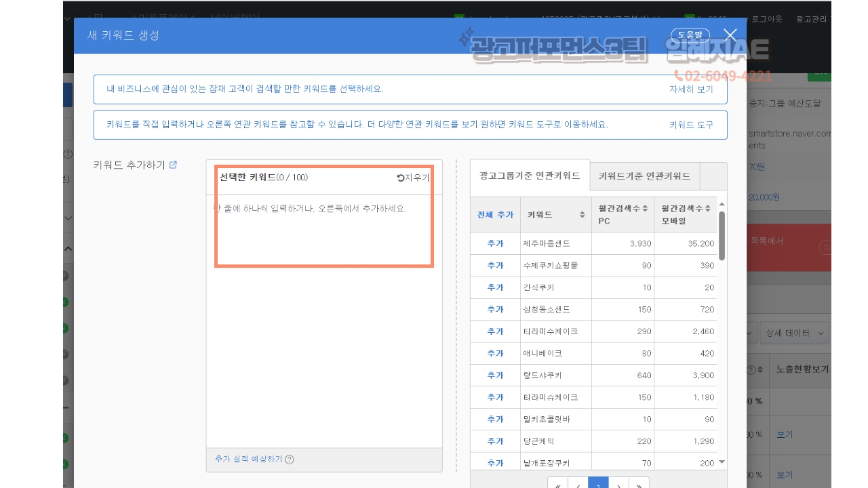
Task: Switch to 키워드기준 연관키워드 tab
Action: 644,176
